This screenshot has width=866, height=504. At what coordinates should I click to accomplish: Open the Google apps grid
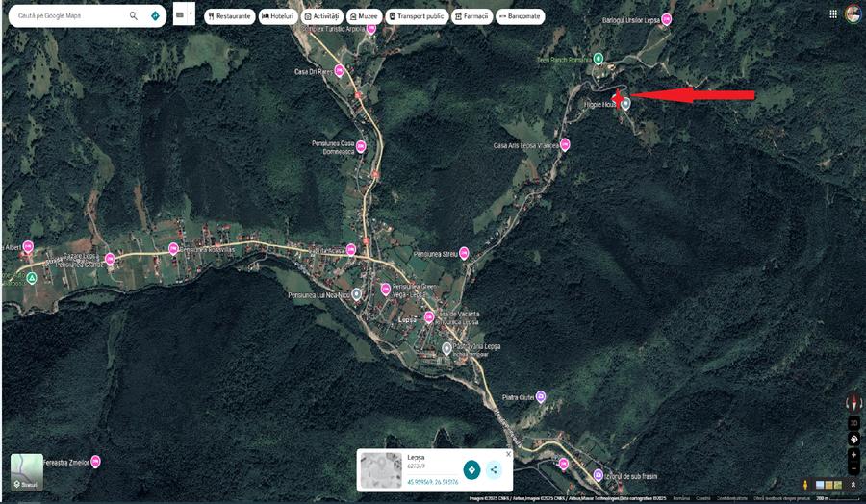[832, 14]
